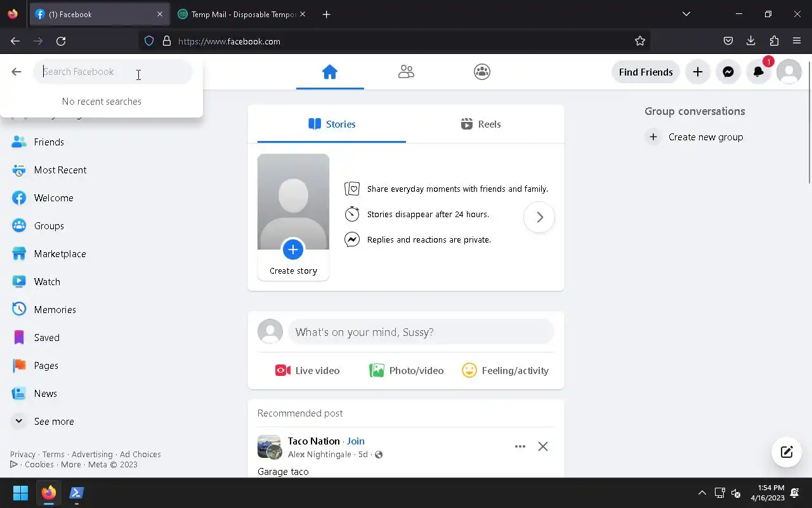Screen dimensions: 812x508
Task: List all tabs dropdown arrow
Action: click(x=686, y=14)
